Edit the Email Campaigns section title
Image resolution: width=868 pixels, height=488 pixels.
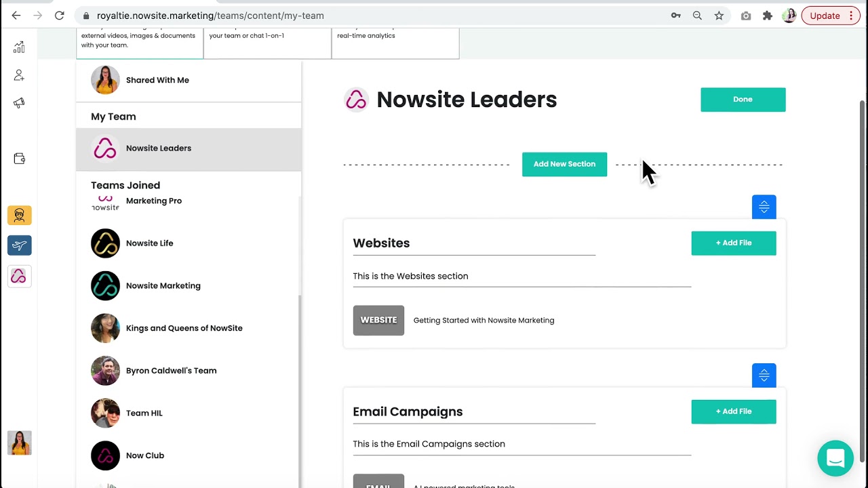tap(474, 411)
